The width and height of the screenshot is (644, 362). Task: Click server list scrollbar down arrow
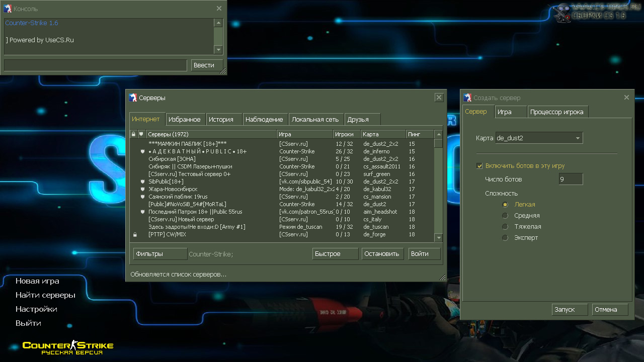(x=438, y=238)
